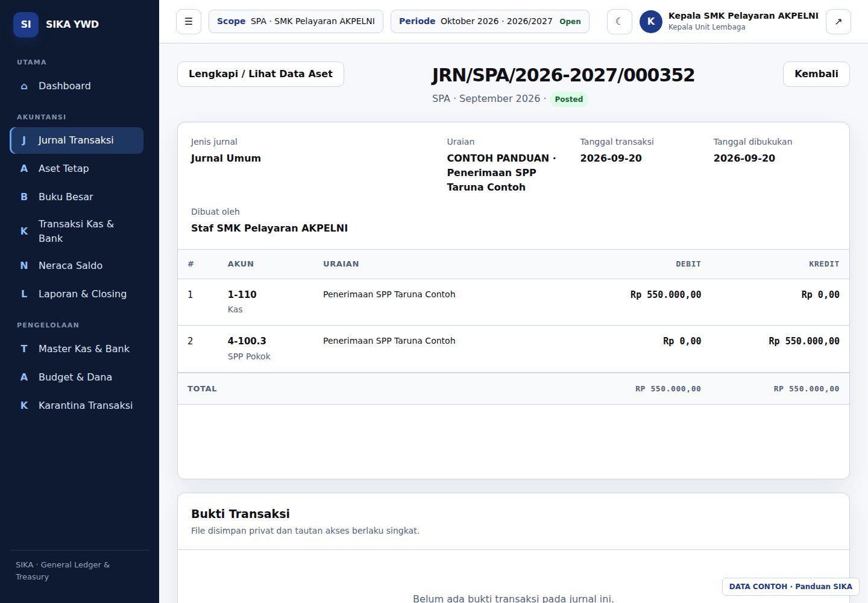Click the logout arrow icon in header
The width and height of the screenshot is (868, 603).
[838, 22]
